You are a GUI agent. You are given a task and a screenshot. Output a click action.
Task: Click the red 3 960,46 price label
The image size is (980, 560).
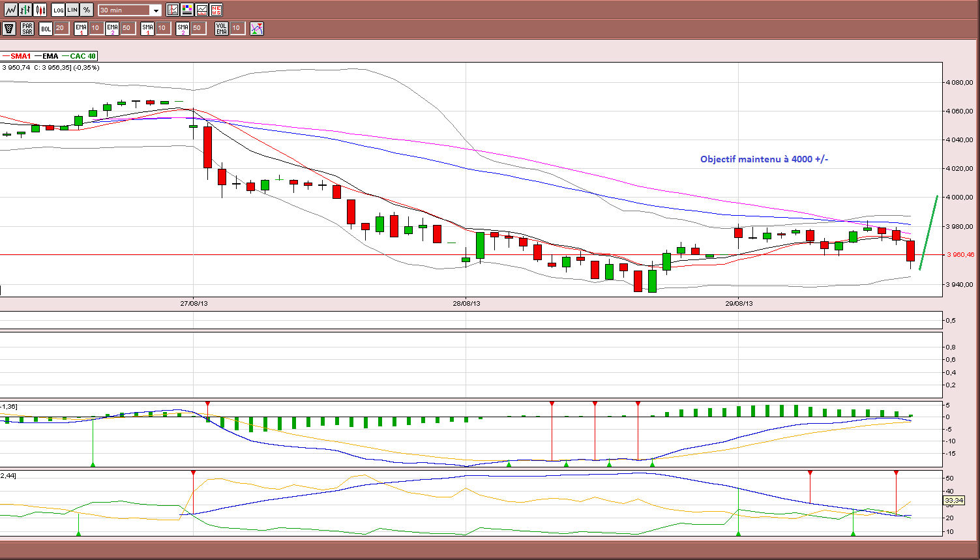[x=961, y=255]
